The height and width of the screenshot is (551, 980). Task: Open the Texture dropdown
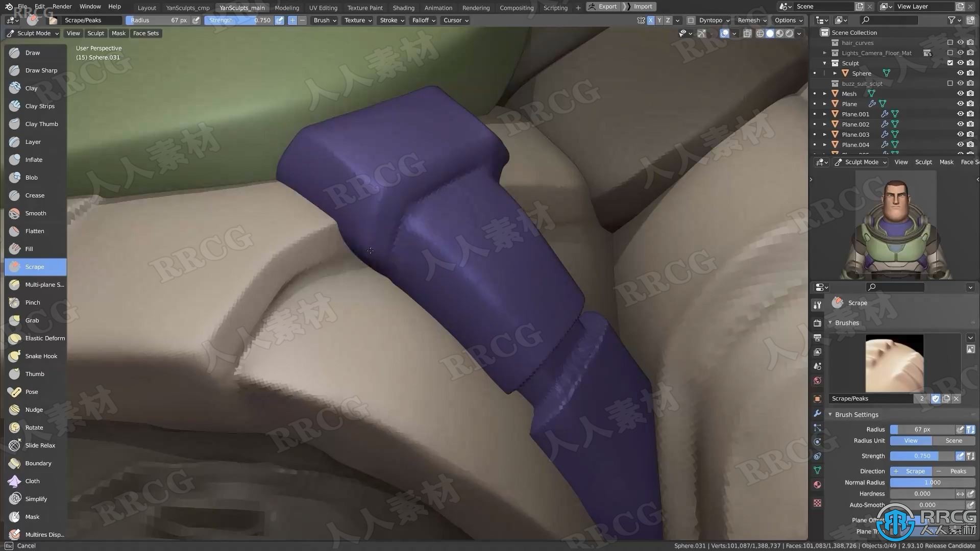[358, 20]
